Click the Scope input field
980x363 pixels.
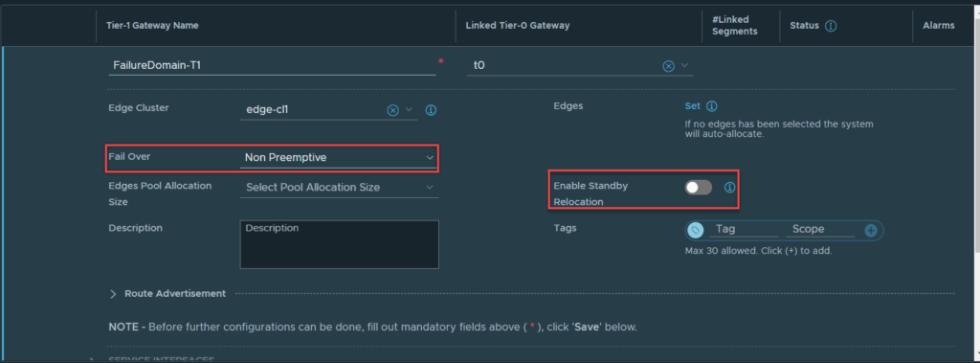(820, 230)
